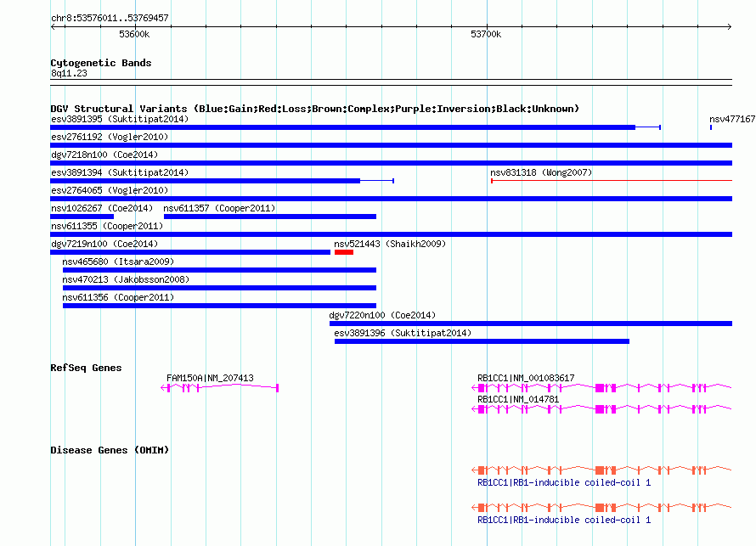The width and height of the screenshot is (756, 546).
Task: Click the esv3891395 (Suktitipat2014) variant label
Action: coord(120,119)
